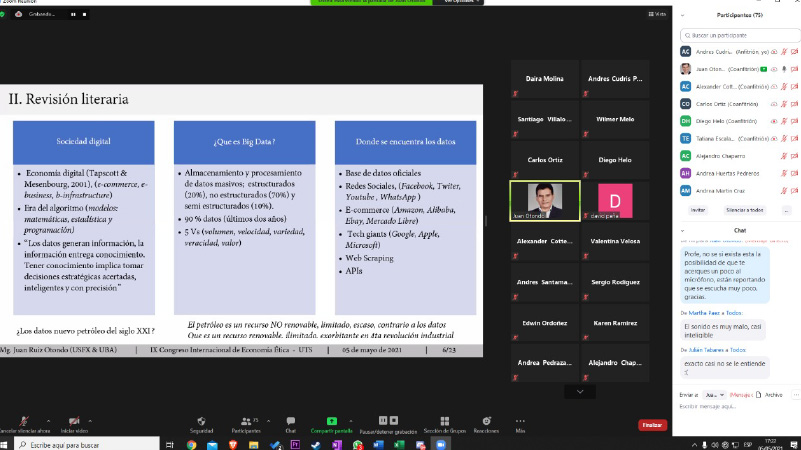Start camera with Iniciar video
The height and width of the screenshot is (450, 801).
pos(74,425)
